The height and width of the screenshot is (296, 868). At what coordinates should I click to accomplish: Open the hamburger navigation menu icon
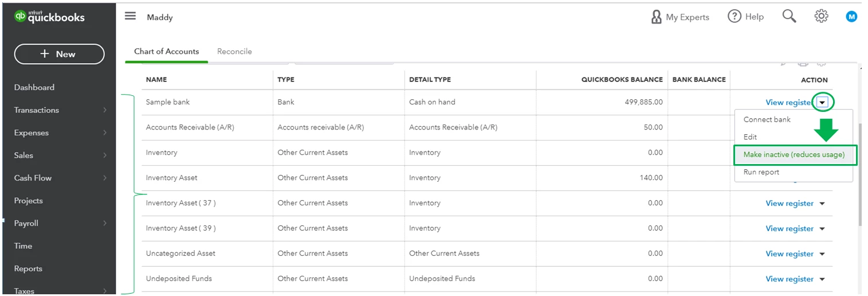pyautogui.click(x=131, y=16)
